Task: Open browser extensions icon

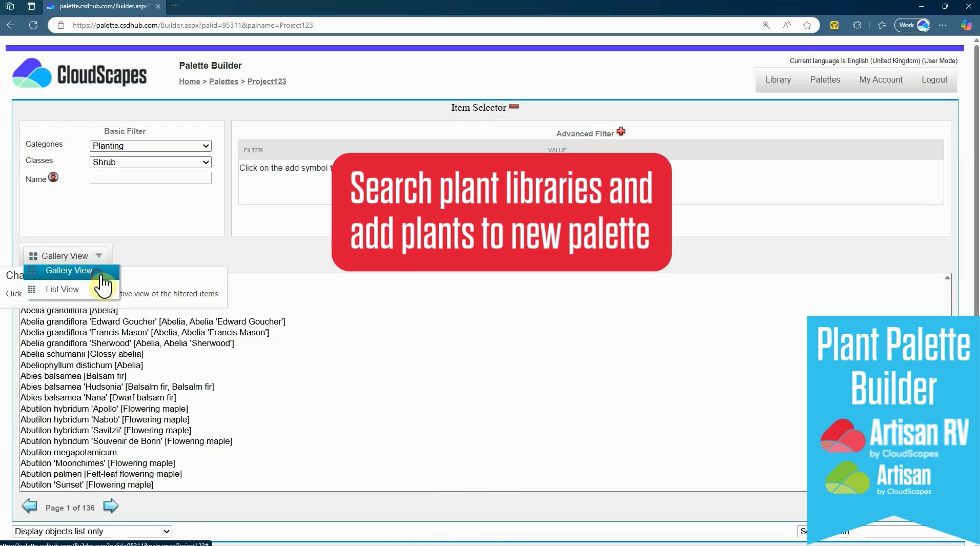Action: (857, 25)
